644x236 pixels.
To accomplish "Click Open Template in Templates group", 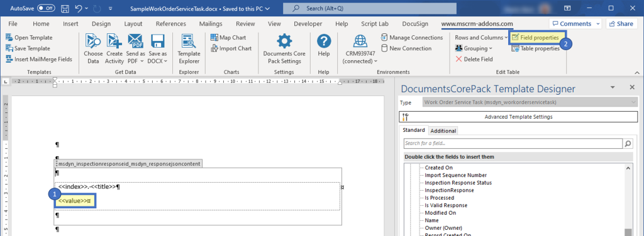I will [x=29, y=38].
